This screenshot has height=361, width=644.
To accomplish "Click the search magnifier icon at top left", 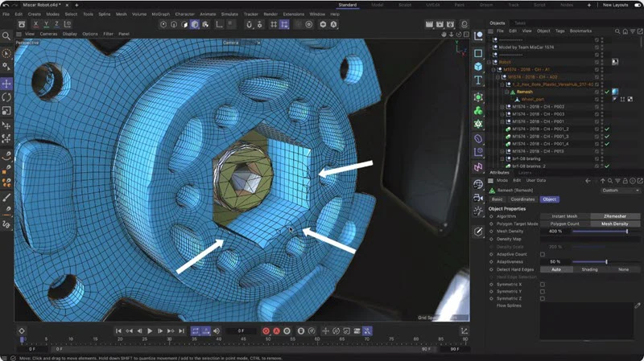I will tap(6, 36).
